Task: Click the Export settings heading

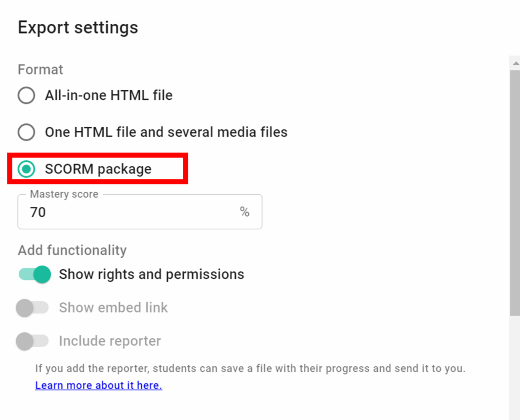Action: pyautogui.click(x=78, y=27)
